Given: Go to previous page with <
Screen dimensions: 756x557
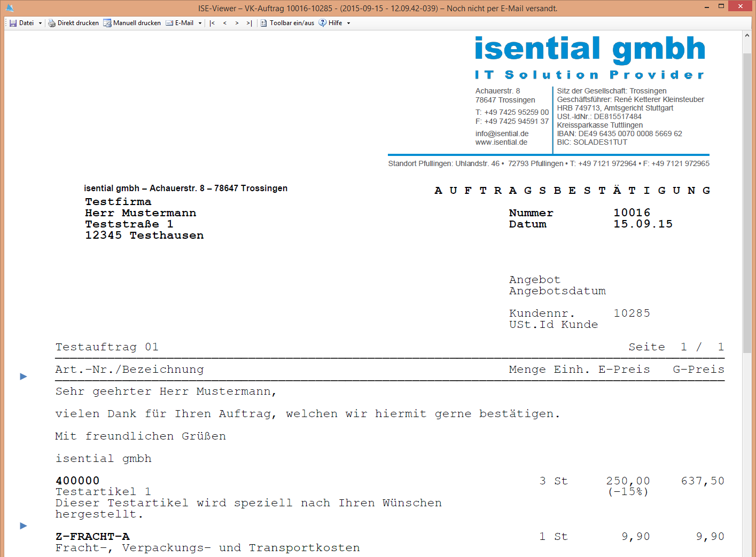Looking at the screenshot, I should (225, 23).
